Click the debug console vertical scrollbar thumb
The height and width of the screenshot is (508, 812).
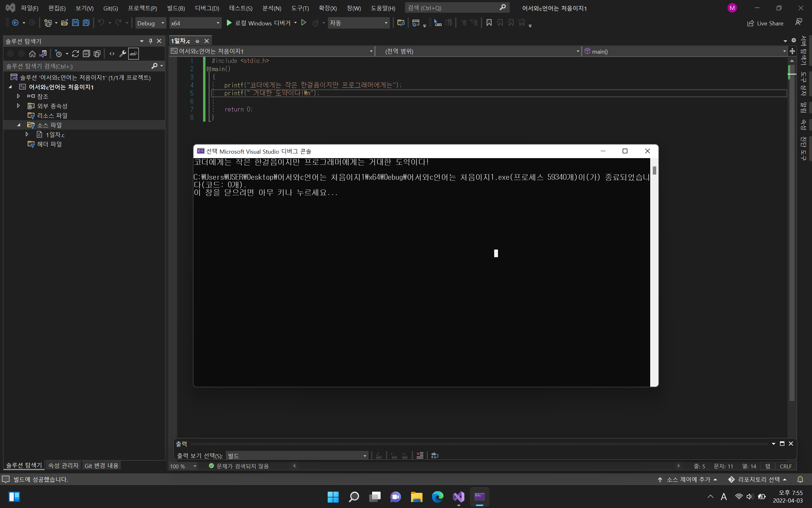654,170
